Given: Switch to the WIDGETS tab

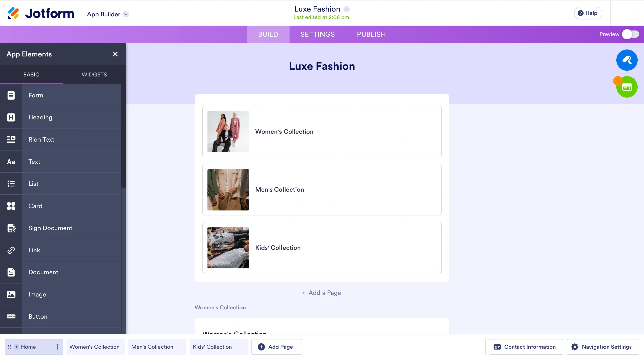Looking at the screenshot, I should (94, 74).
